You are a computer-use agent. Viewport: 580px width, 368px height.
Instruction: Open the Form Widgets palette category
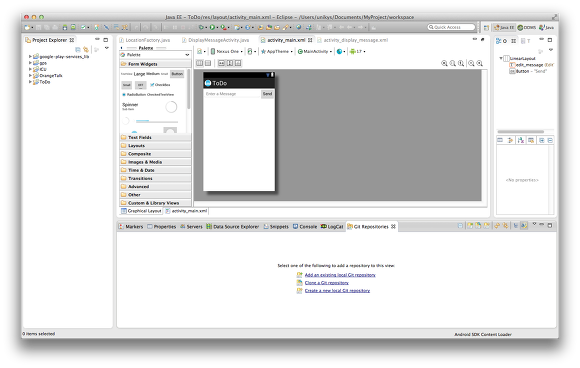point(155,64)
